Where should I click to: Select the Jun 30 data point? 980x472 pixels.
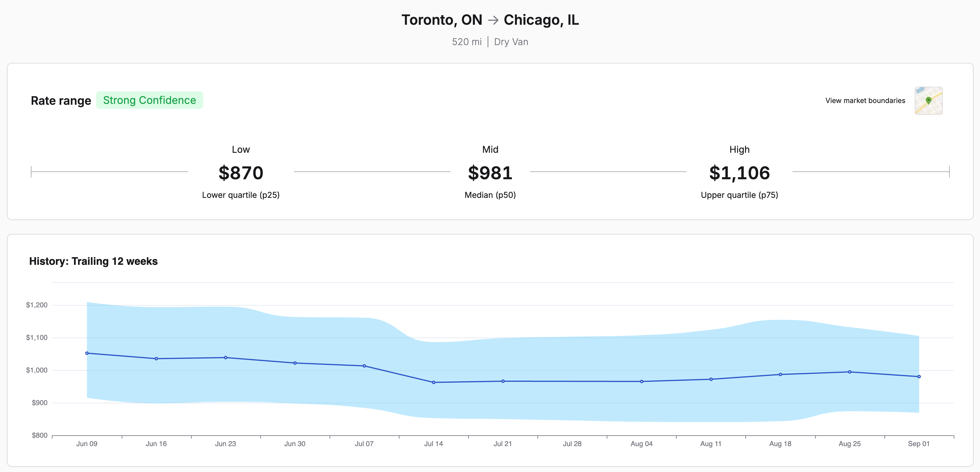(295, 363)
